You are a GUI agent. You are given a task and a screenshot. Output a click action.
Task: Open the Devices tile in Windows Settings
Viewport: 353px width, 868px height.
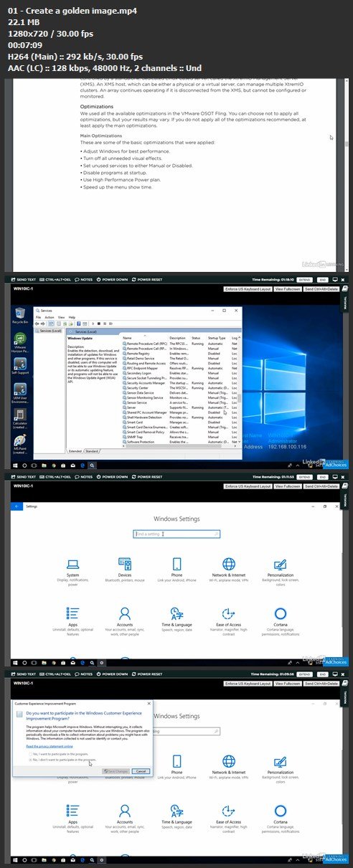click(x=125, y=571)
